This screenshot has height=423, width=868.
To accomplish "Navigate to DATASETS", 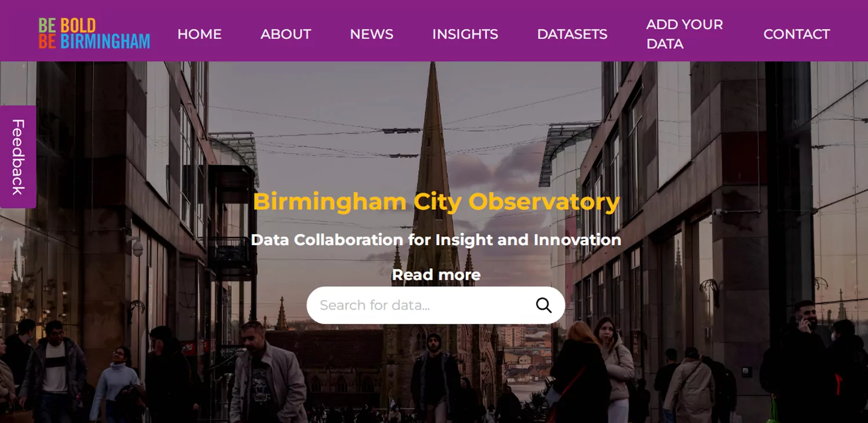I will (572, 34).
